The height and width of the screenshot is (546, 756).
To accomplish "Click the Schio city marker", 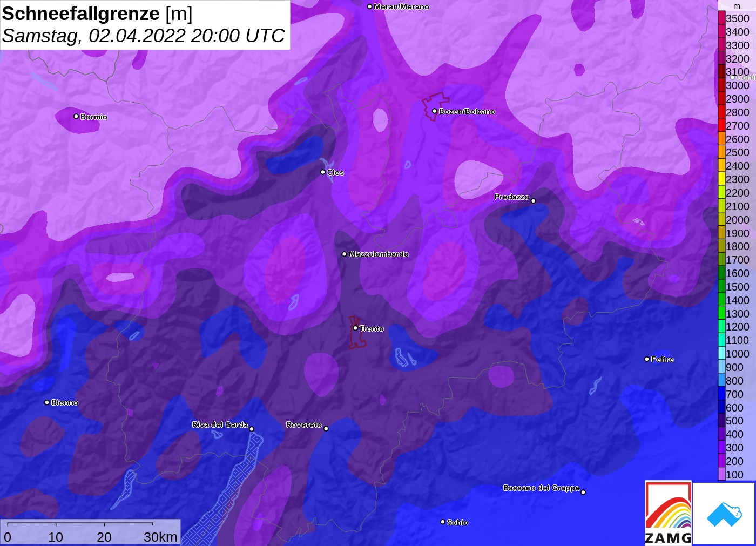I will pyautogui.click(x=443, y=522).
